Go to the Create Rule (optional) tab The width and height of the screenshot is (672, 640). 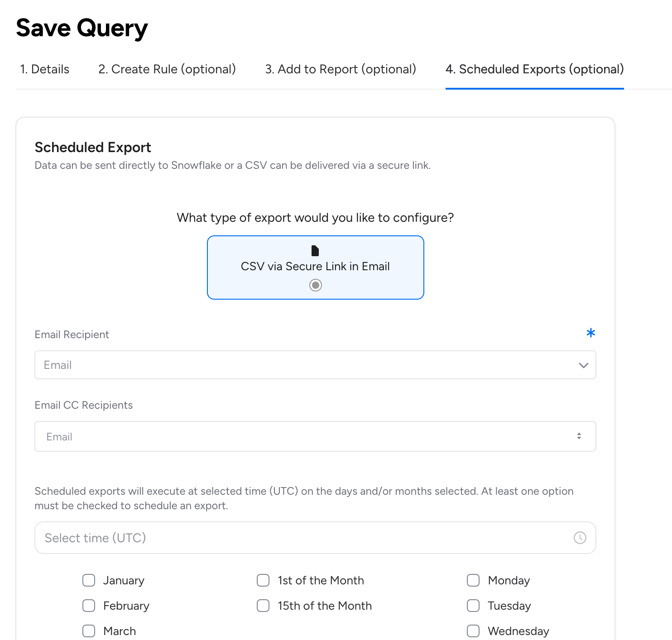[x=167, y=69]
